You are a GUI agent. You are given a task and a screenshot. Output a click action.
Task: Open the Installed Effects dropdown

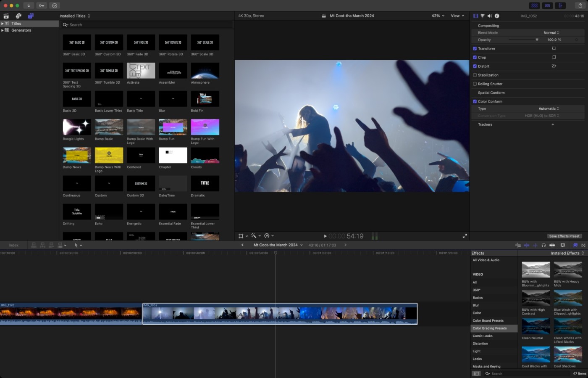tap(567, 253)
